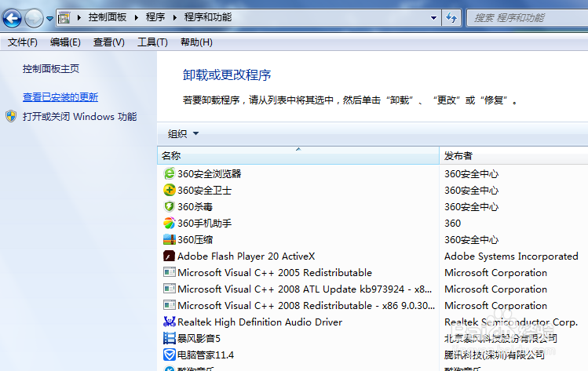Focus the 搜索 程序和功能 search box
This screenshot has width=588, height=371.
pyautogui.click(x=527, y=17)
